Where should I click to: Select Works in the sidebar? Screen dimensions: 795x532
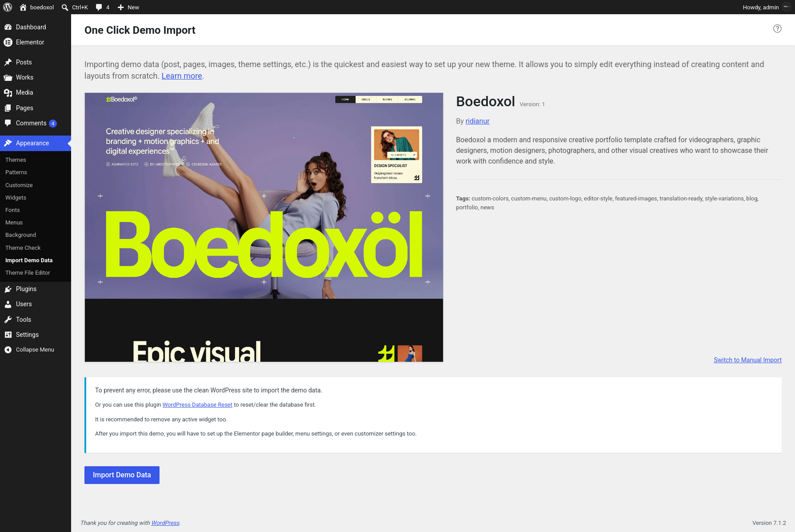(x=36, y=77)
